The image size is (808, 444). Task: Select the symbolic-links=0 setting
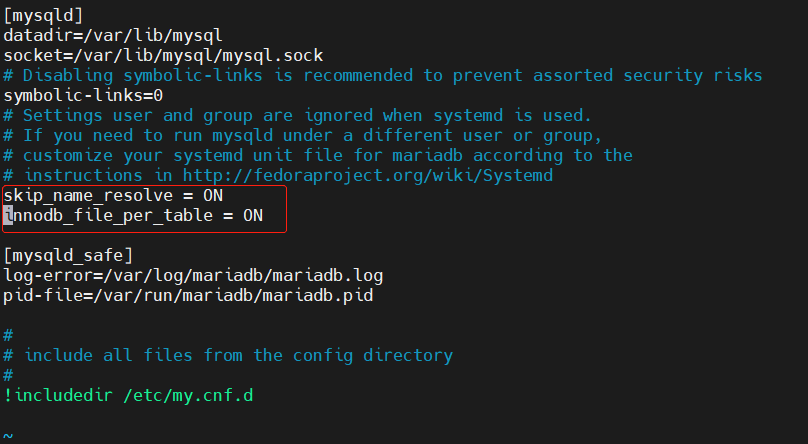tap(83, 95)
